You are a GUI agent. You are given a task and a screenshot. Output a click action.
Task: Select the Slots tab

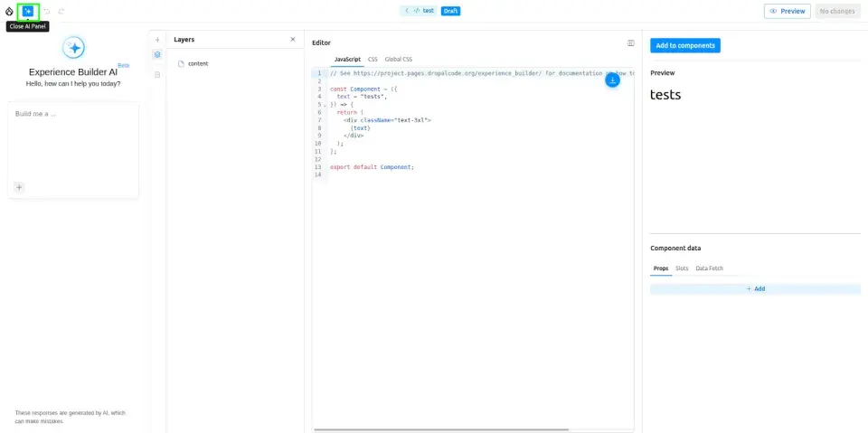point(682,268)
